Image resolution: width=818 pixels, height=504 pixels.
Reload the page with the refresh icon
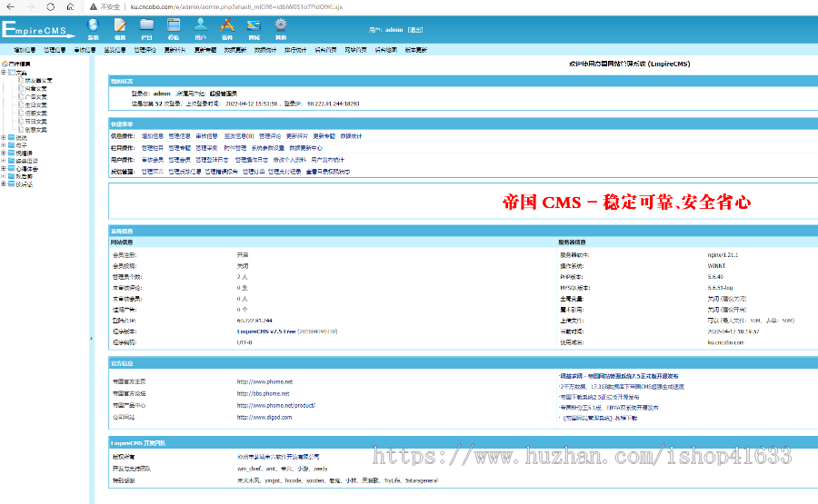[50, 6]
